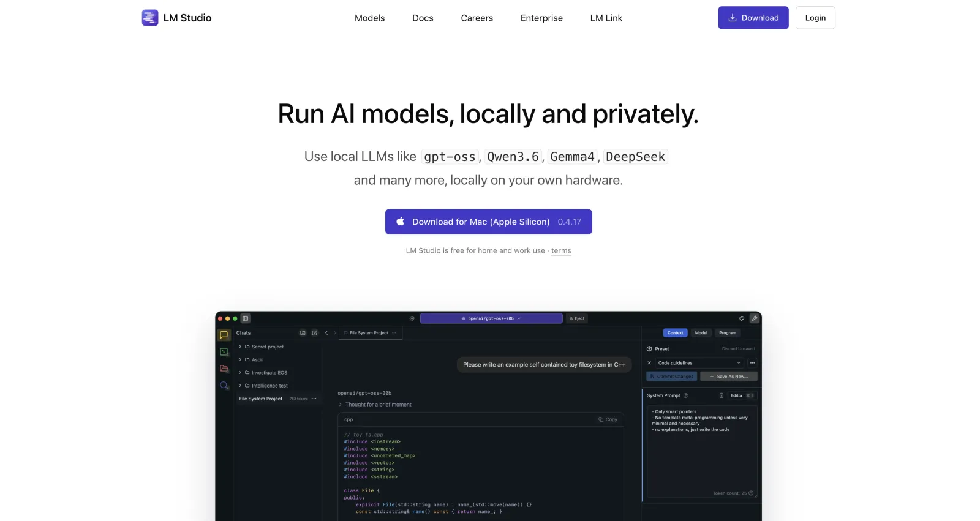This screenshot has height=521, width=980.
Task: Open the Code guidelines preset dropdown
Action: [x=699, y=363]
